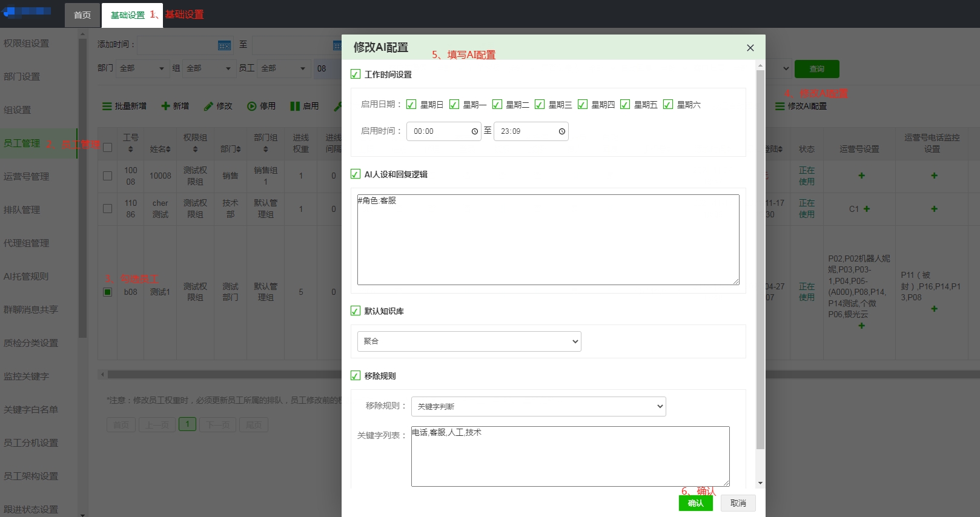
Task: Close the 修改AI配置 dialog
Action: 750,48
